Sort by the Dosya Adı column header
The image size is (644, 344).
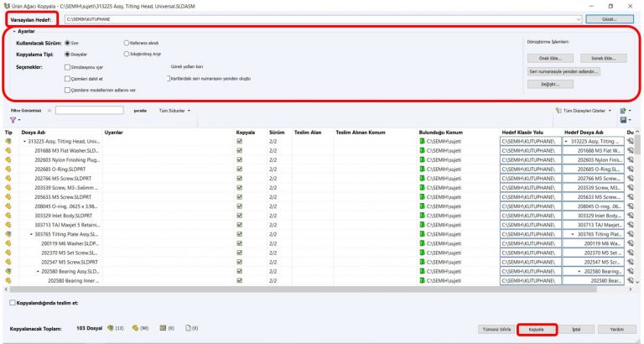click(x=34, y=133)
